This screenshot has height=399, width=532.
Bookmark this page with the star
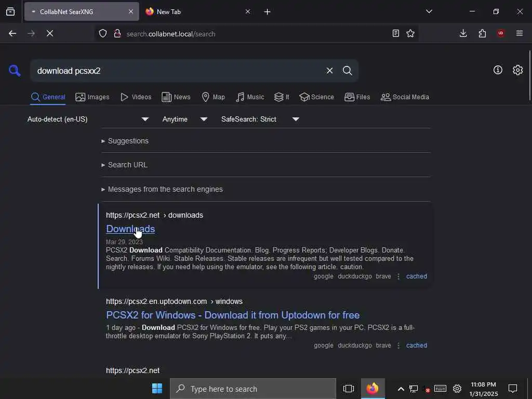tap(410, 33)
